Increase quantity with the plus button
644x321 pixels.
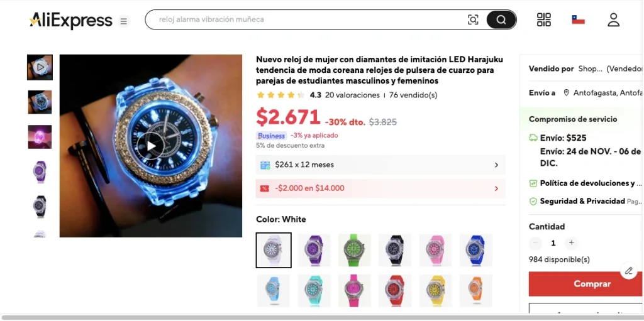pyautogui.click(x=571, y=242)
